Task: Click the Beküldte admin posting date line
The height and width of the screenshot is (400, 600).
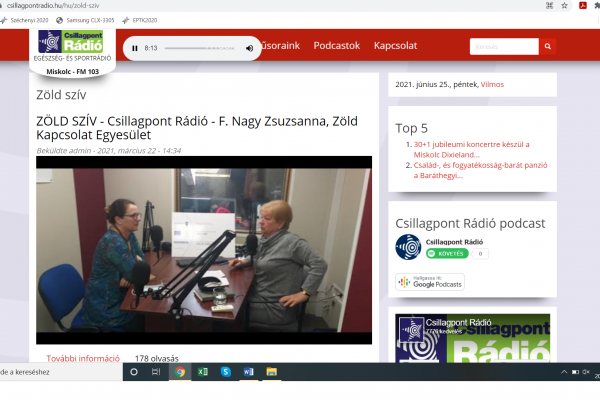Action: click(x=109, y=150)
